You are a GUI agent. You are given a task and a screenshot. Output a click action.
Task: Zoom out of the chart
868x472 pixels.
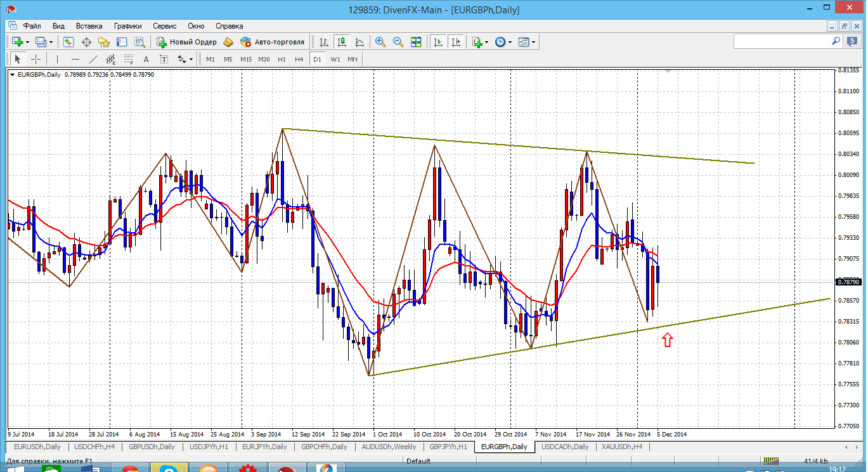click(398, 42)
